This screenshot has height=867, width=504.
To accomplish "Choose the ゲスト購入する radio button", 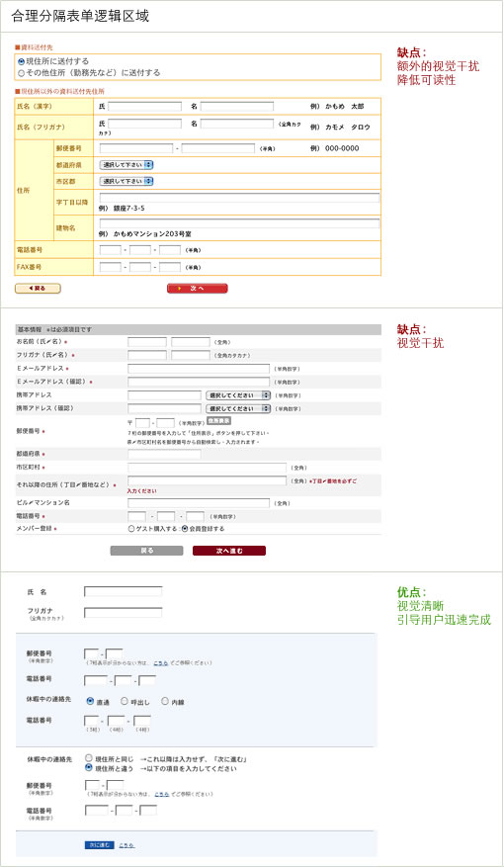I will tap(131, 529).
